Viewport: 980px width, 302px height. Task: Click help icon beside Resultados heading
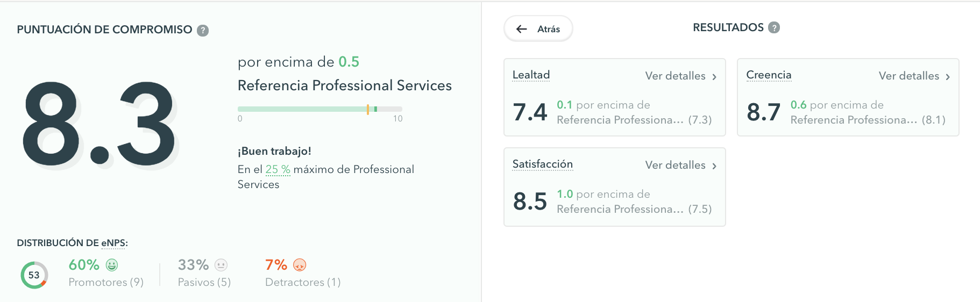point(774,27)
